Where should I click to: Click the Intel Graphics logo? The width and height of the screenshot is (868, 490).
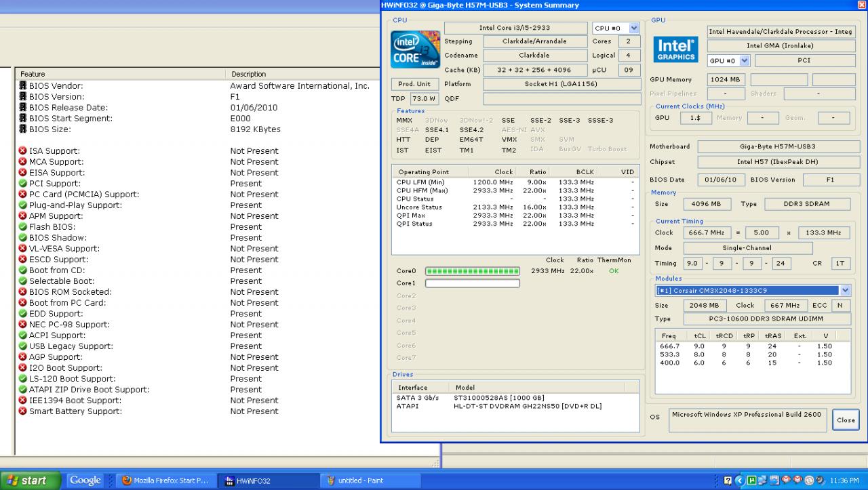pos(676,49)
